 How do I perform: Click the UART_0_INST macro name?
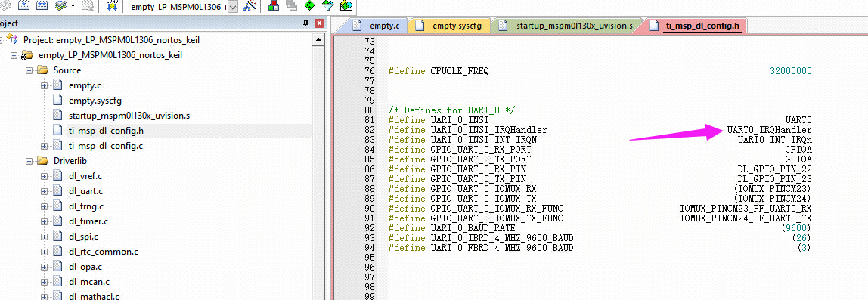(x=460, y=120)
